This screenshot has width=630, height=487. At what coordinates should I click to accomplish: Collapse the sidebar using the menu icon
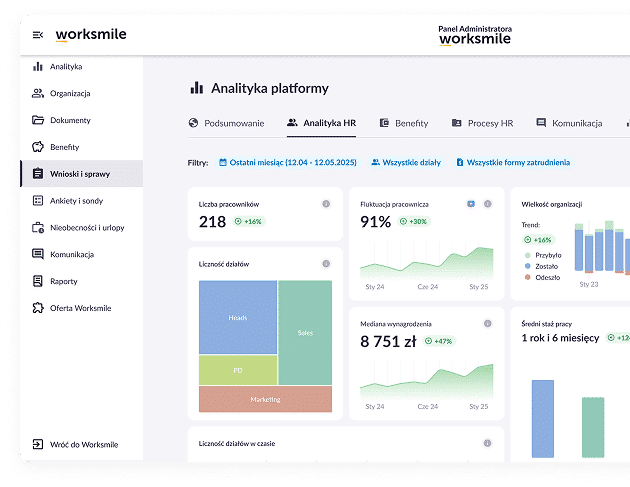(x=38, y=35)
